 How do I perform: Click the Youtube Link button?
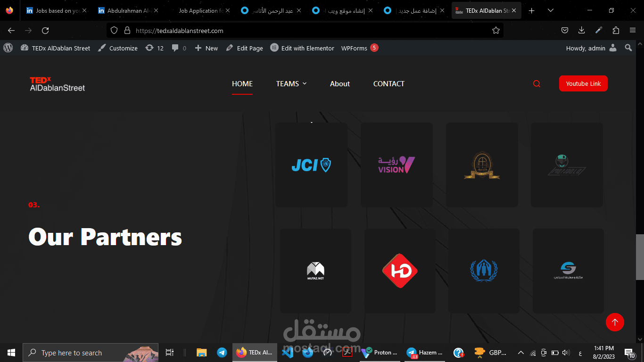(583, 83)
